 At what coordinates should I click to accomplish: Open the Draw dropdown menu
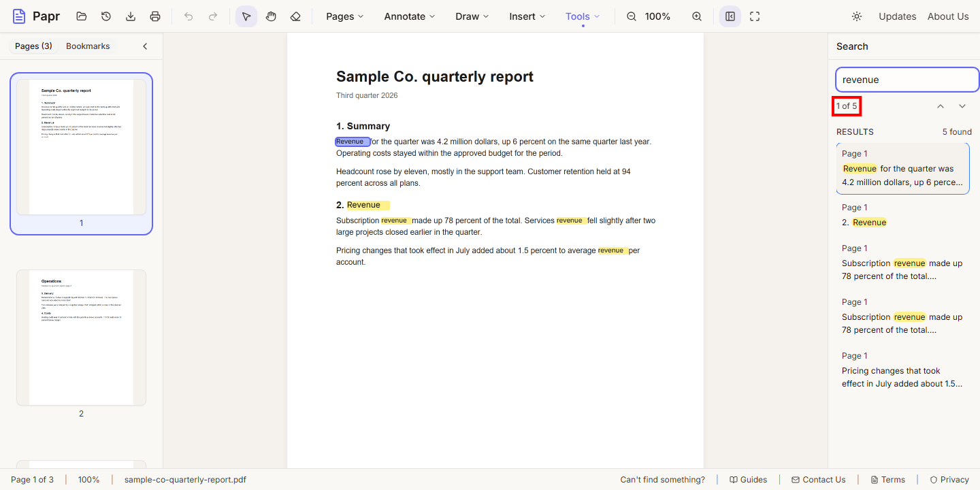[x=472, y=16]
